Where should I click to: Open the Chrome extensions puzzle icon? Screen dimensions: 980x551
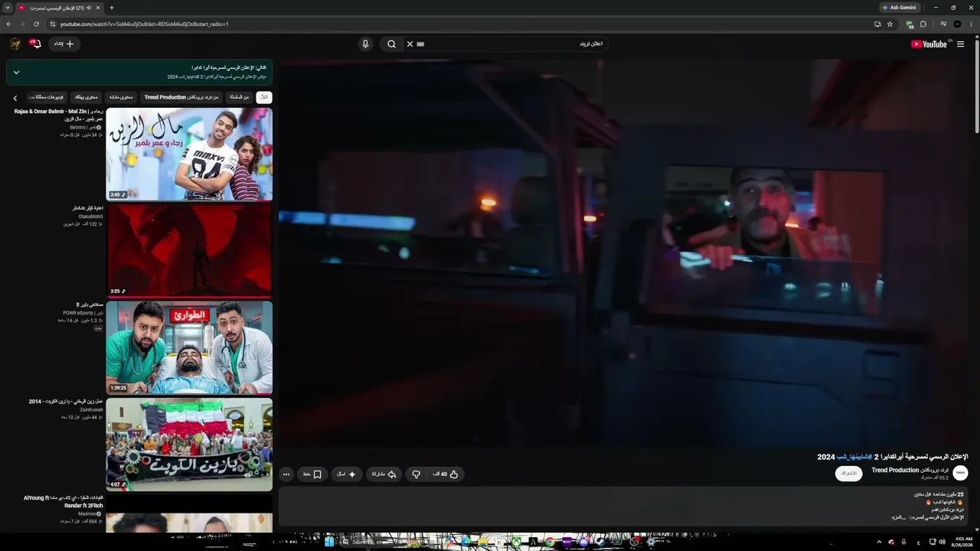click(923, 24)
